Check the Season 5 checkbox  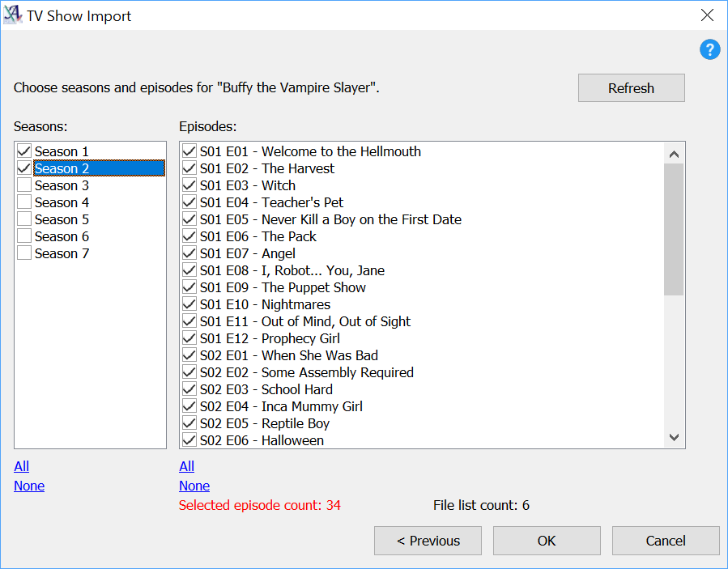click(x=24, y=219)
